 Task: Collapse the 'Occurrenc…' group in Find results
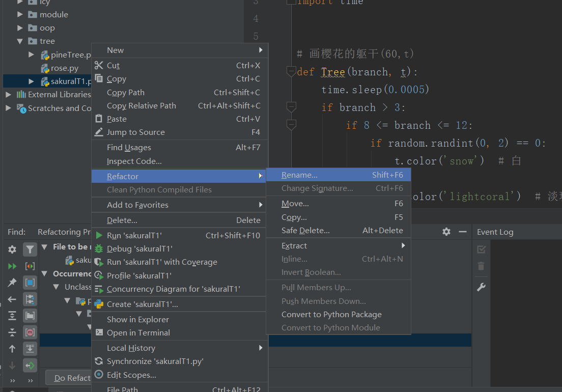44,274
